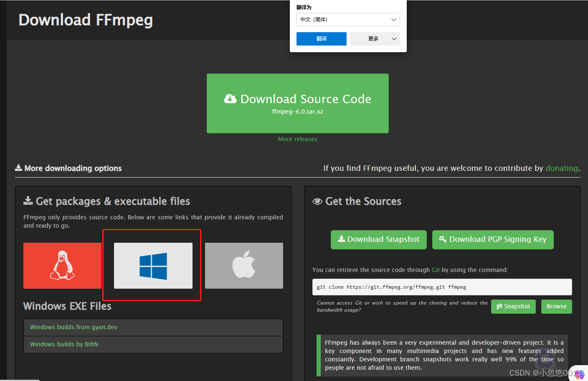Image resolution: width=588 pixels, height=381 pixels.
Task: Click the Windows EXE Files heading
Action: tap(67, 306)
